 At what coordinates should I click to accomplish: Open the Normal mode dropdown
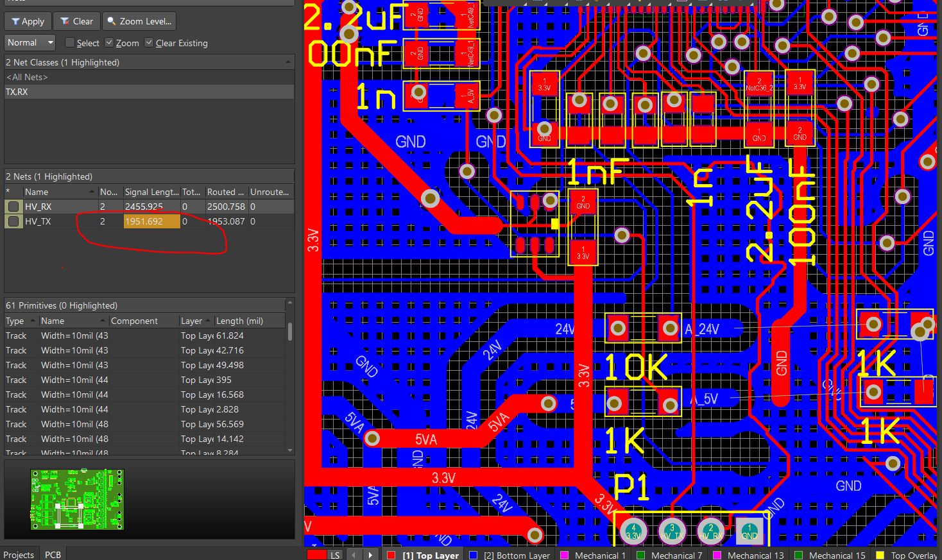click(x=30, y=42)
